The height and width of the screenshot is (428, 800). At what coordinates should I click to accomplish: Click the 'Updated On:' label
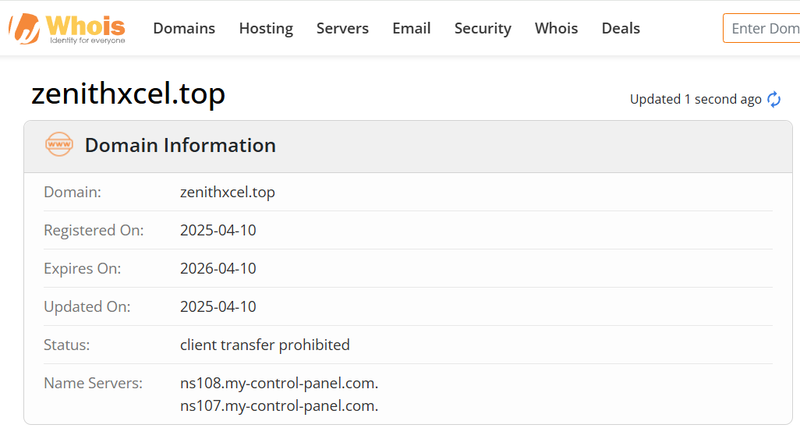pyautogui.click(x=87, y=307)
